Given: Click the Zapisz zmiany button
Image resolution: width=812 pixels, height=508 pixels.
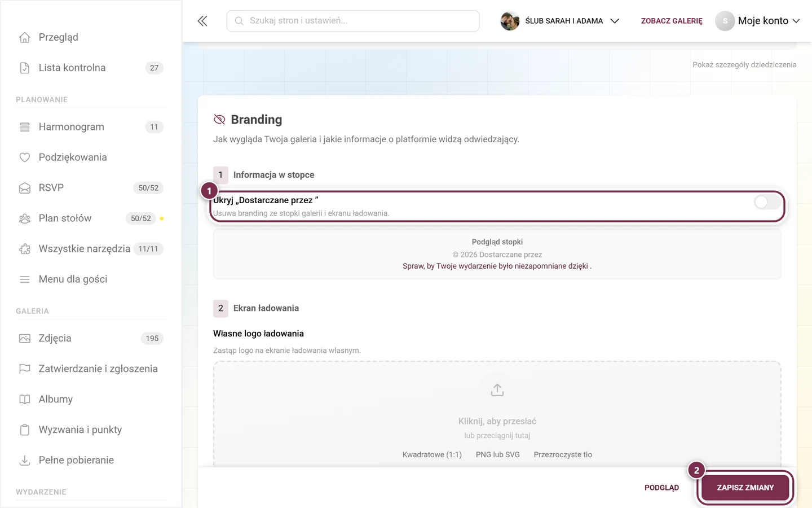Looking at the screenshot, I should [745, 488].
